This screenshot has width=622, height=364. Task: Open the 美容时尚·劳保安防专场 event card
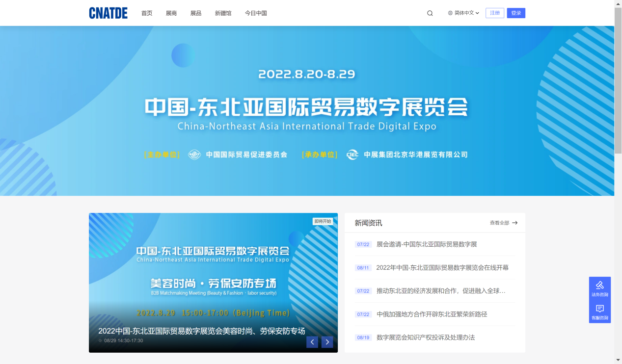213,283
